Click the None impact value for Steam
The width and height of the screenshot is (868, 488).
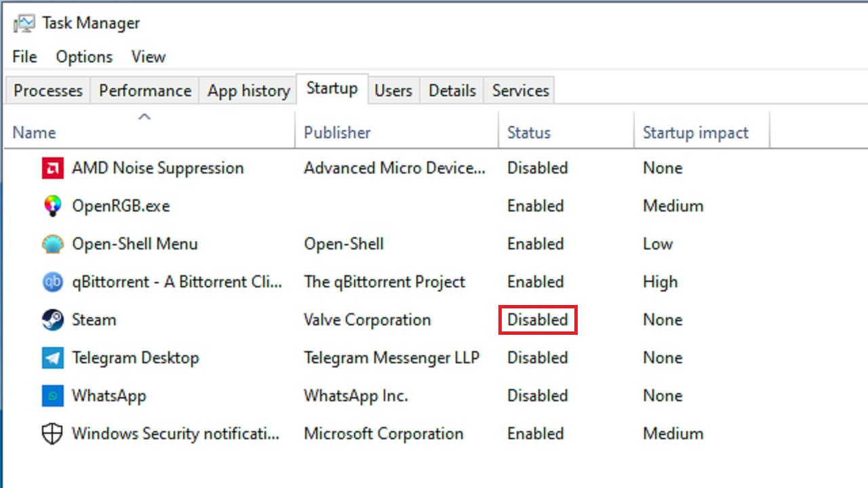point(663,320)
